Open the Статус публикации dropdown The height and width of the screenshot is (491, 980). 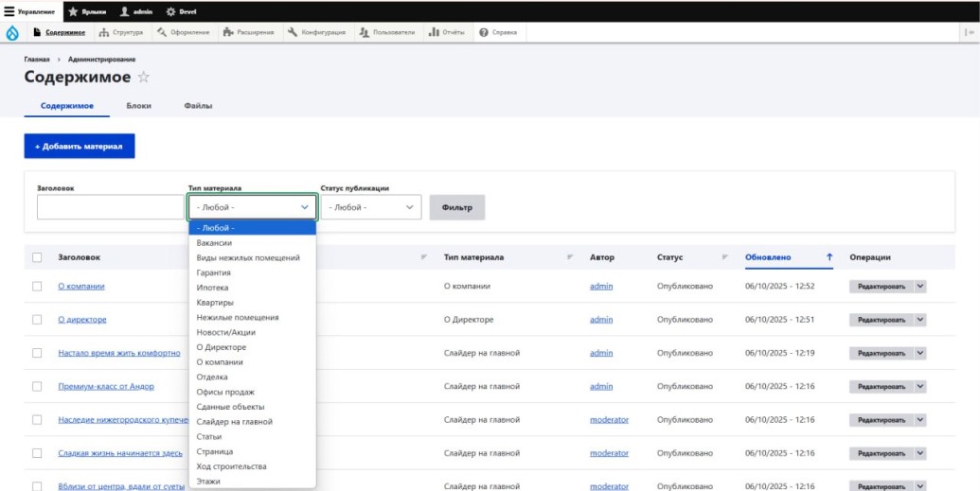(x=371, y=207)
